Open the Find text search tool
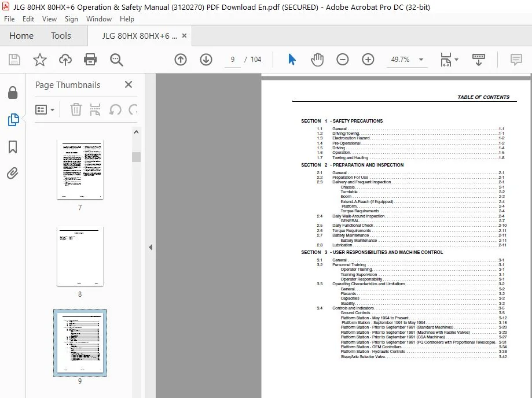Image resolution: width=532 pixels, height=398 pixels. click(x=116, y=60)
